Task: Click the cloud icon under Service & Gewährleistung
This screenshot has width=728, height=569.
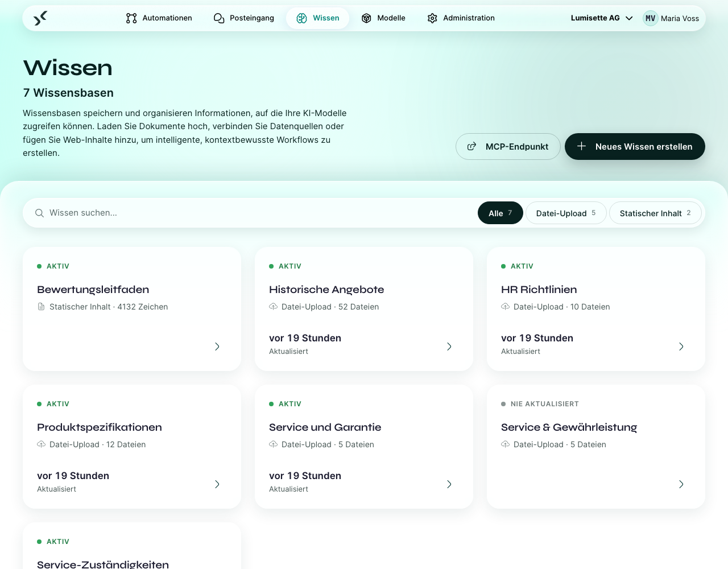Action: [x=505, y=444]
